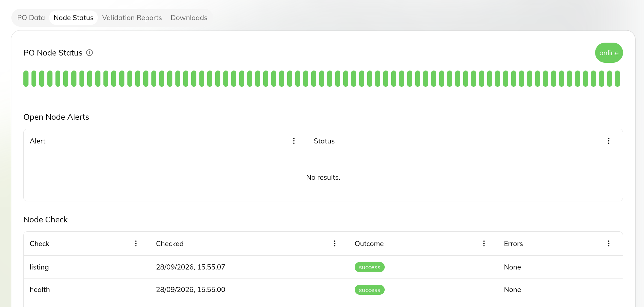Click the PO Node Status heading
The image size is (644, 307).
coord(53,53)
